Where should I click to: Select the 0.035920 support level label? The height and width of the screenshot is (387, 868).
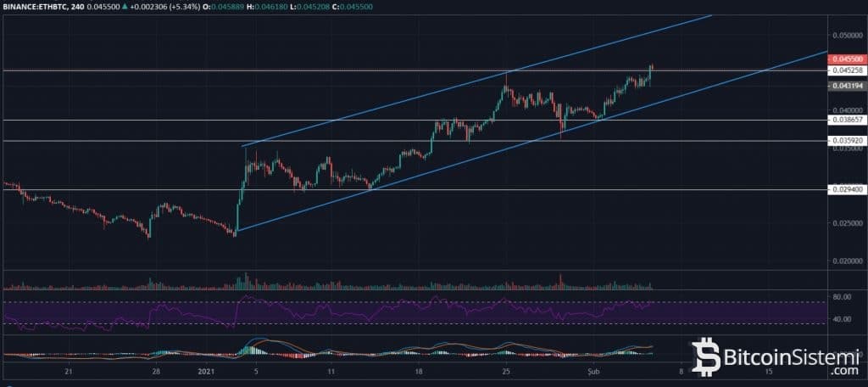pos(844,140)
